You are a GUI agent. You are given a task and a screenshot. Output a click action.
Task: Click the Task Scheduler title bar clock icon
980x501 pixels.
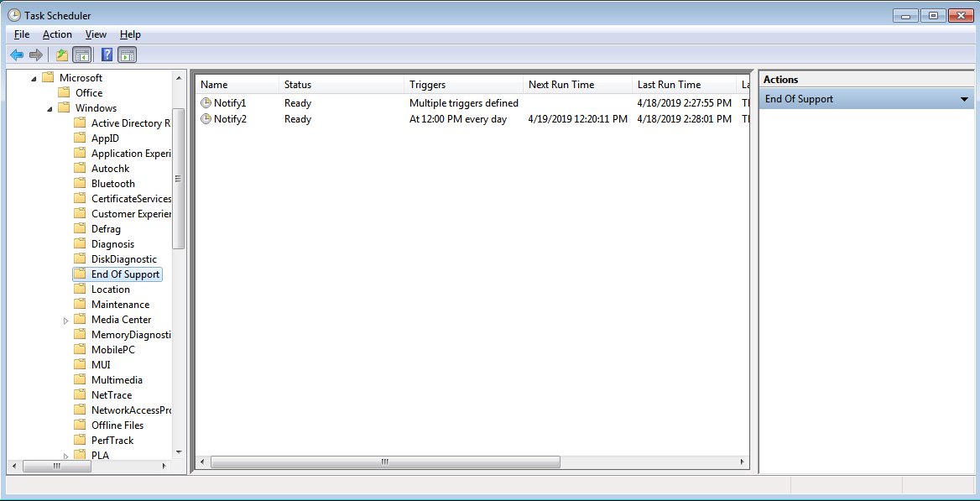point(13,16)
